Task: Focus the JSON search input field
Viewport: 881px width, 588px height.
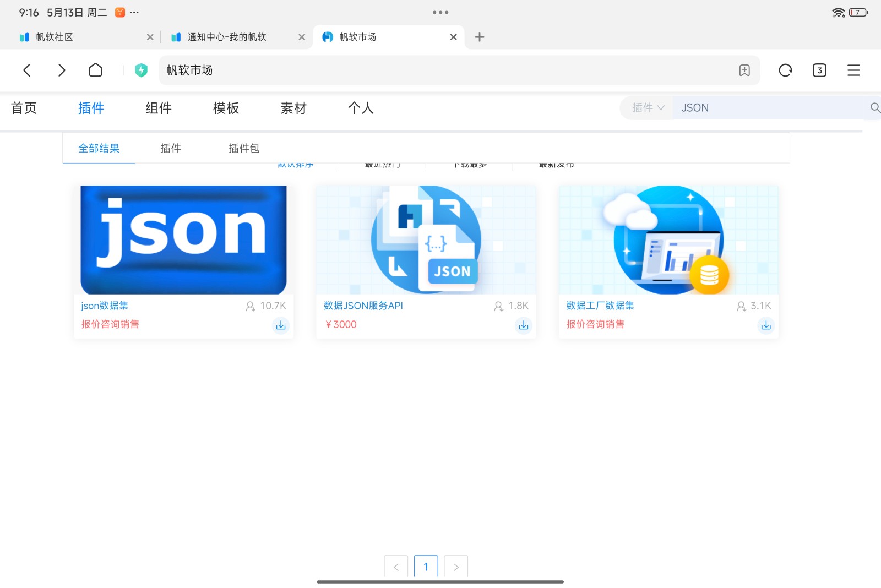Action: 771,108
